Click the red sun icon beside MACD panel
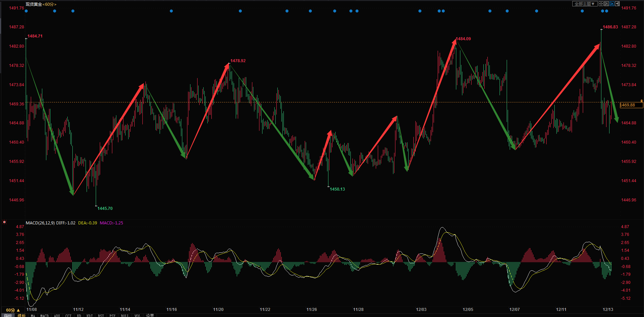 tap(4, 222)
